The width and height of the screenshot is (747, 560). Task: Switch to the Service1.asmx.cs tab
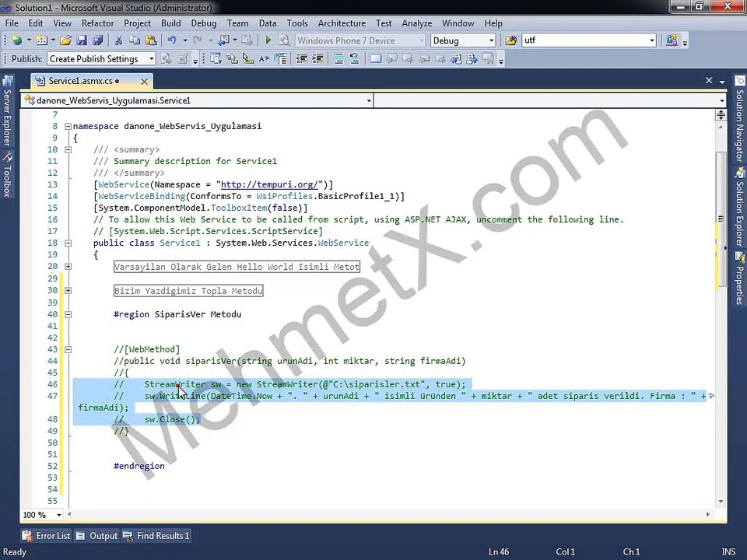(80, 81)
